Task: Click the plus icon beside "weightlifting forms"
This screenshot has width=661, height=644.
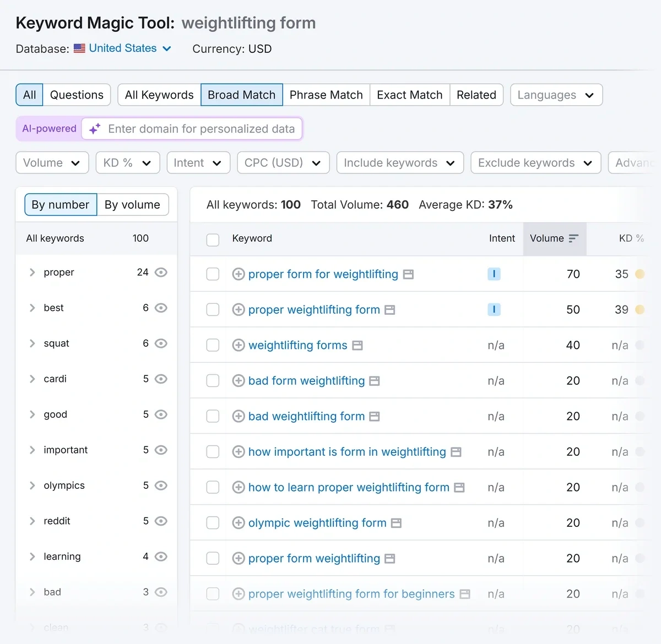Action: [x=239, y=345]
